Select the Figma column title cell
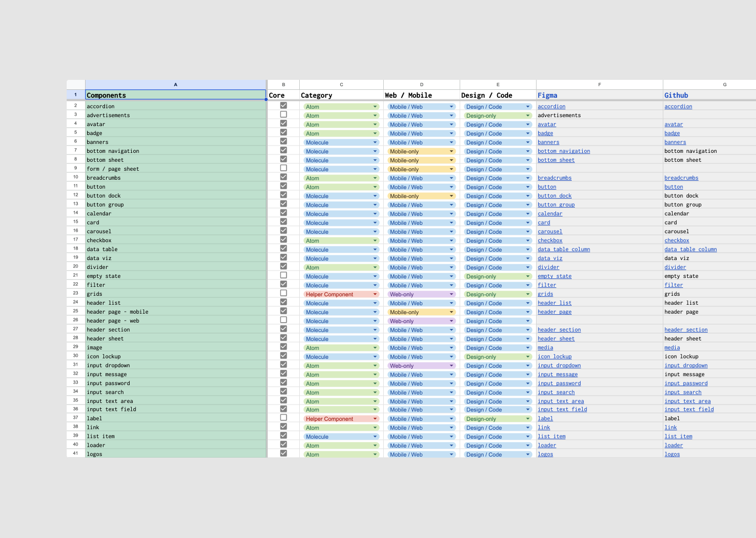Viewport: 756px width, 538px height. click(600, 95)
